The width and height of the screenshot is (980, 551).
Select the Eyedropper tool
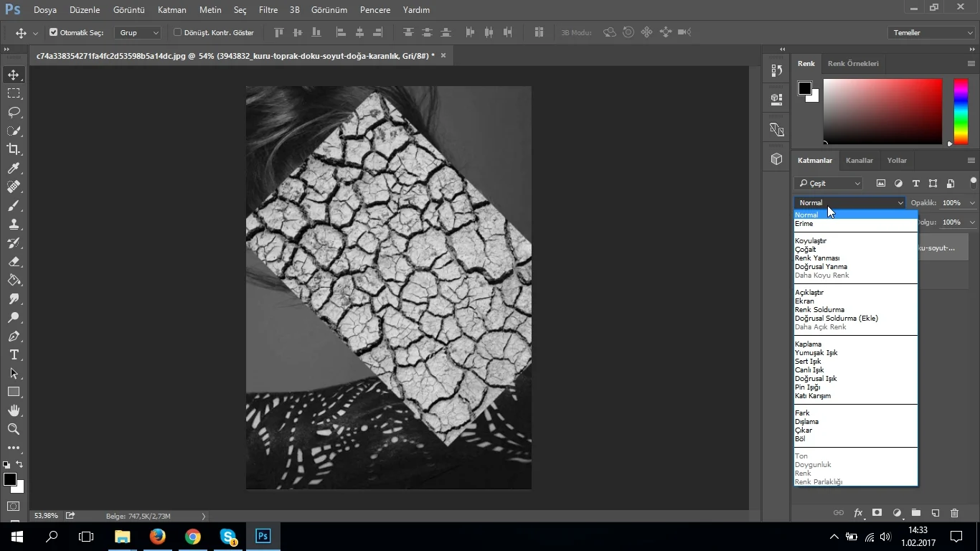tap(14, 168)
